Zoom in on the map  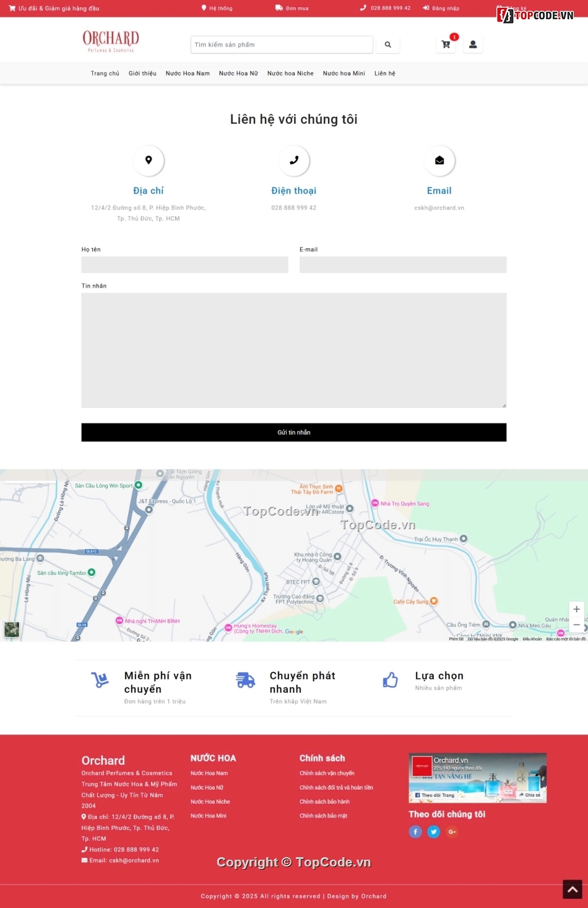tap(576, 609)
